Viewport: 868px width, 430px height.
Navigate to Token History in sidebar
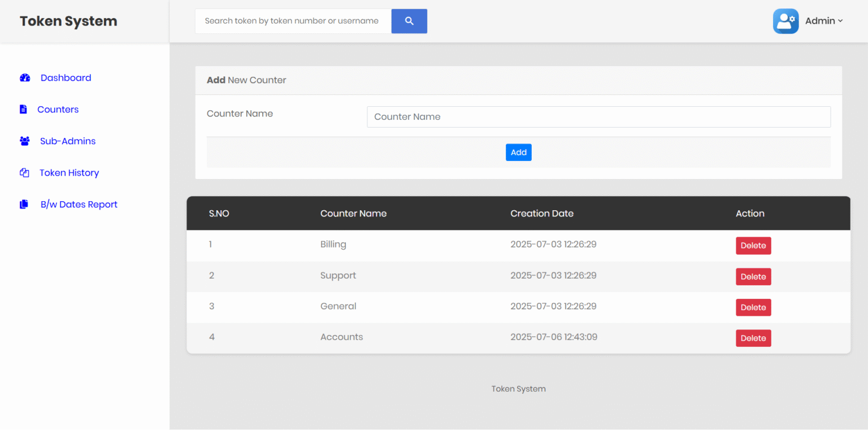(x=70, y=172)
